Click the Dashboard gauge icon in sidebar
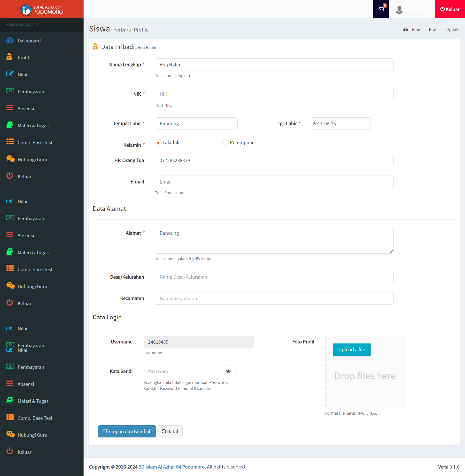Image resolution: width=465 pixels, height=476 pixels. pos(10,40)
